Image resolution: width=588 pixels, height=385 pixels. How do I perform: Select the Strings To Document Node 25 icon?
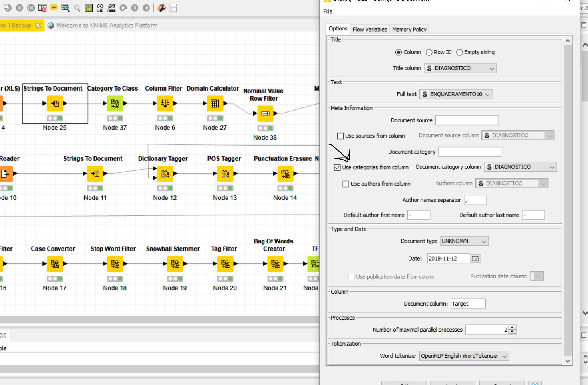(x=55, y=103)
